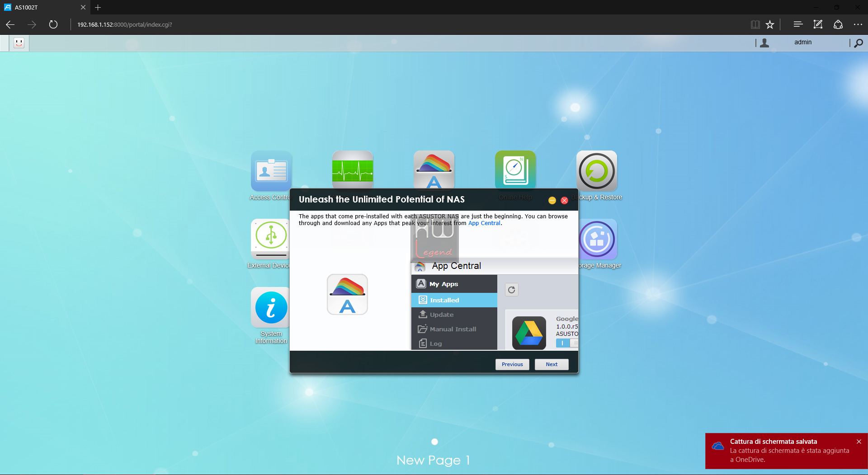This screenshot has height=475, width=868.
Task: Open External Devices app
Action: click(x=270, y=239)
